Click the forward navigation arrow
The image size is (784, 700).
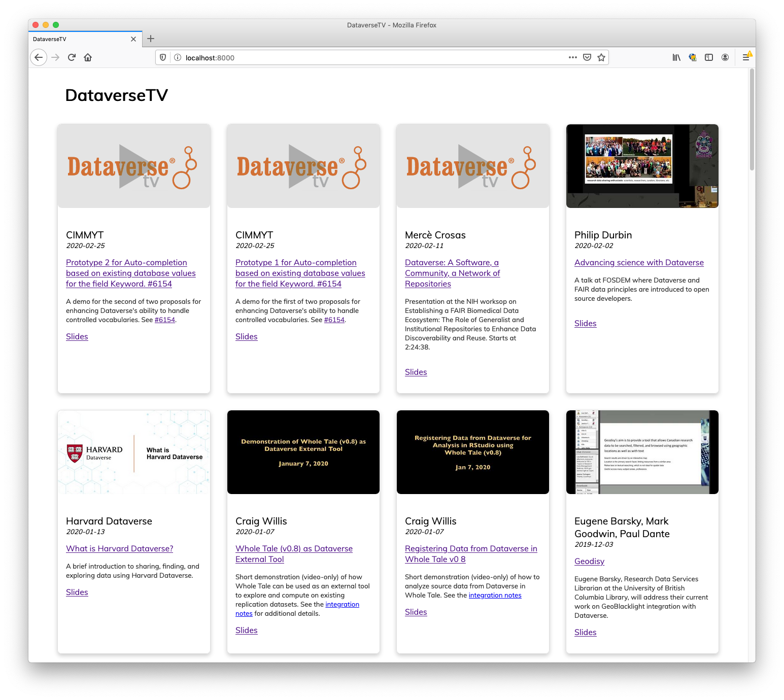pyautogui.click(x=55, y=57)
